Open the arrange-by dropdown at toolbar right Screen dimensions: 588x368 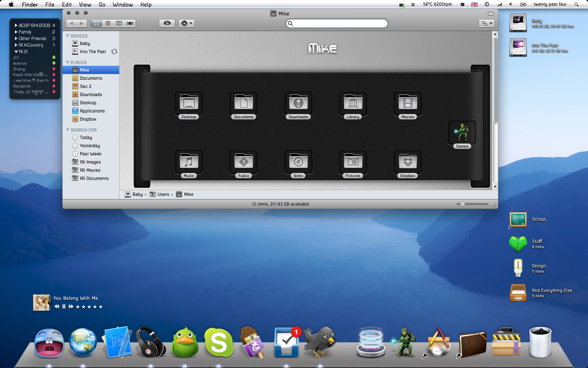pos(486,23)
